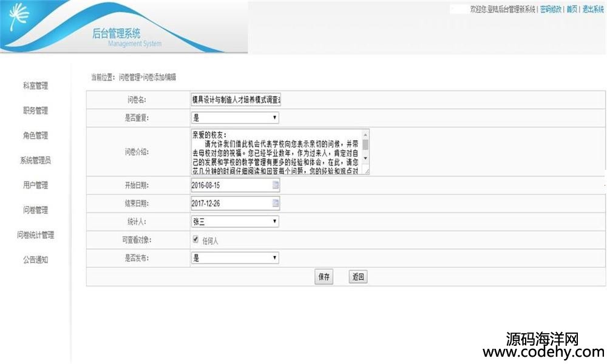The width and height of the screenshot is (607, 364).
Task: Go to 角色管理 sidebar item
Action: 35,135
